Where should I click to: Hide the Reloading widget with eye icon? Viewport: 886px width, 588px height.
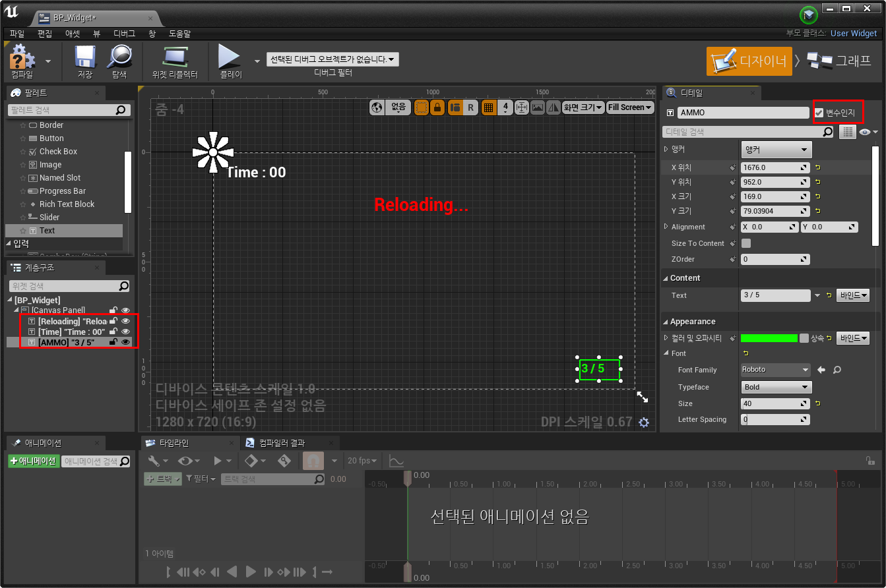click(x=125, y=321)
